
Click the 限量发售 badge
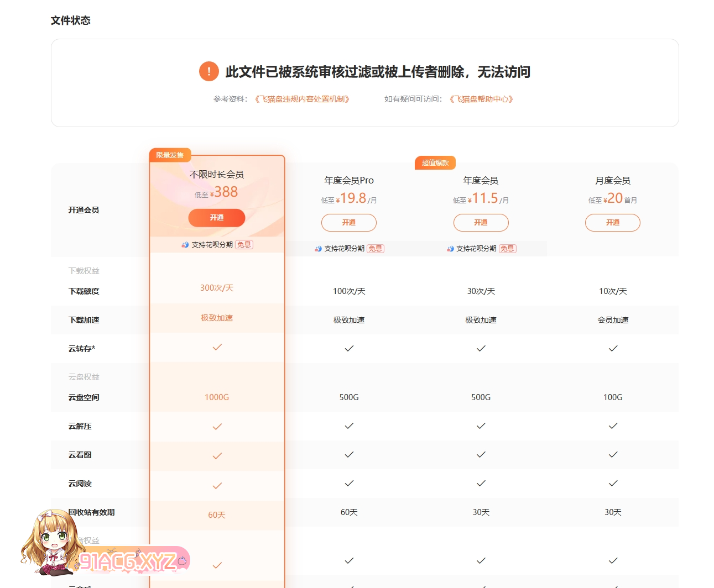click(x=170, y=155)
